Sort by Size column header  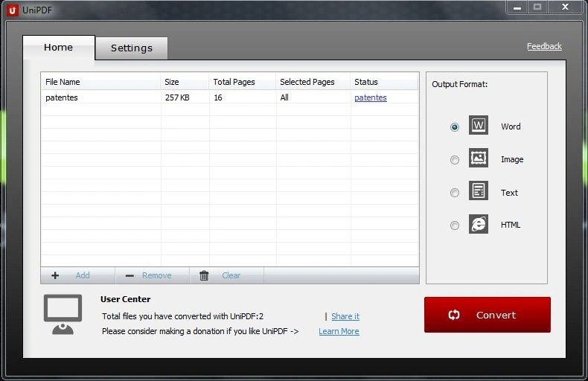185,82
